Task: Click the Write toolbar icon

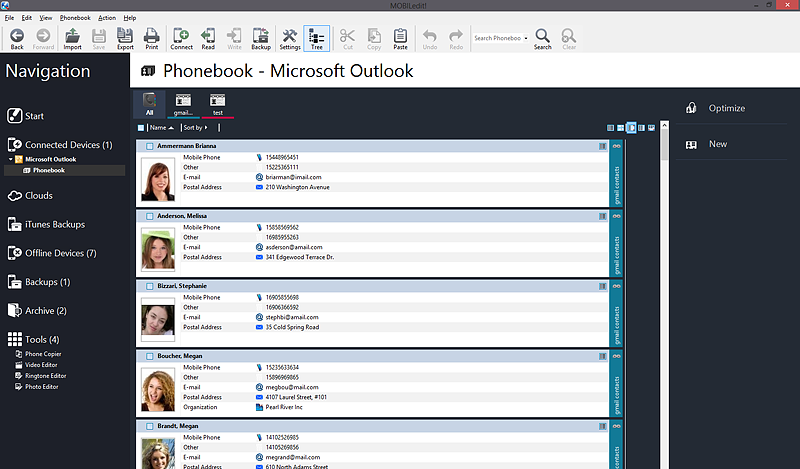Action: point(234,39)
